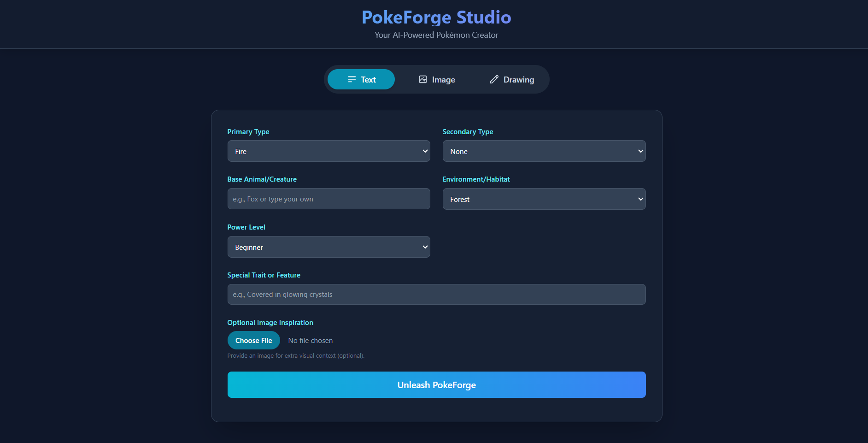This screenshot has height=443, width=868.
Task: Open the Primary Type dropdown showing Fire
Action: 328,151
